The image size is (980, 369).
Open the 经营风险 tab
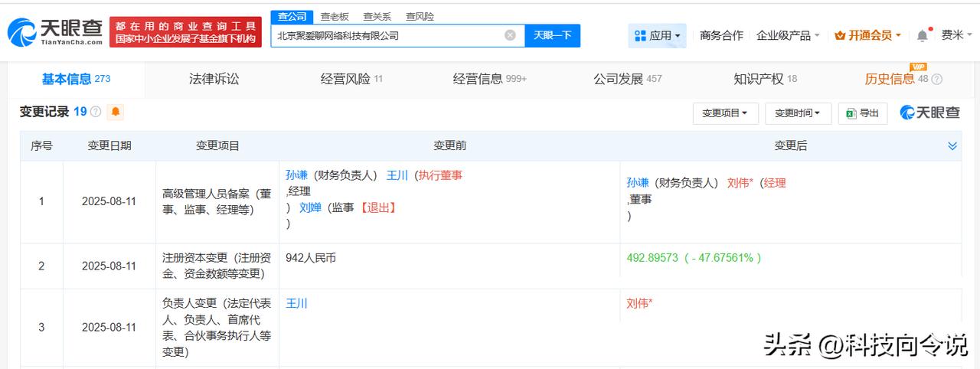[351, 79]
